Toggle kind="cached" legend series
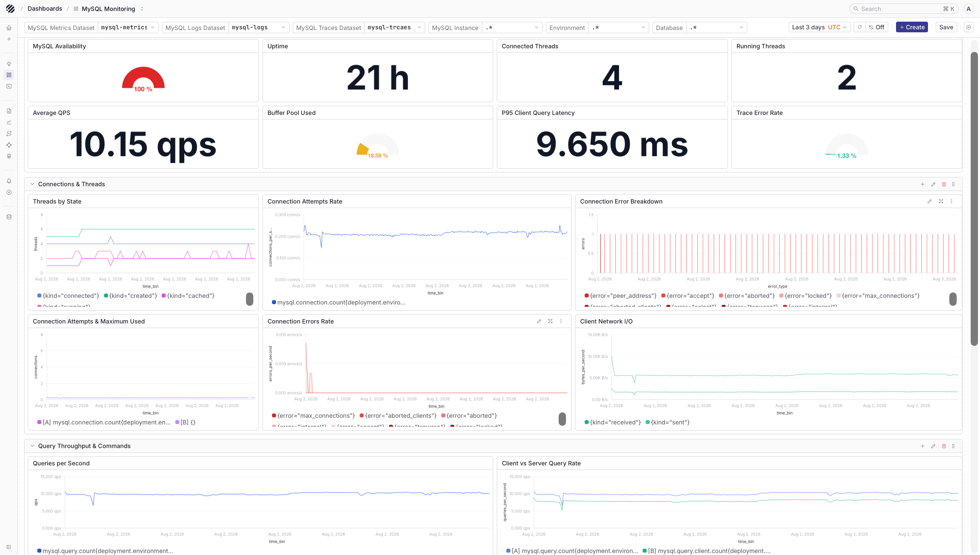The width and height of the screenshot is (980, 555). click(x=188, y=296)
